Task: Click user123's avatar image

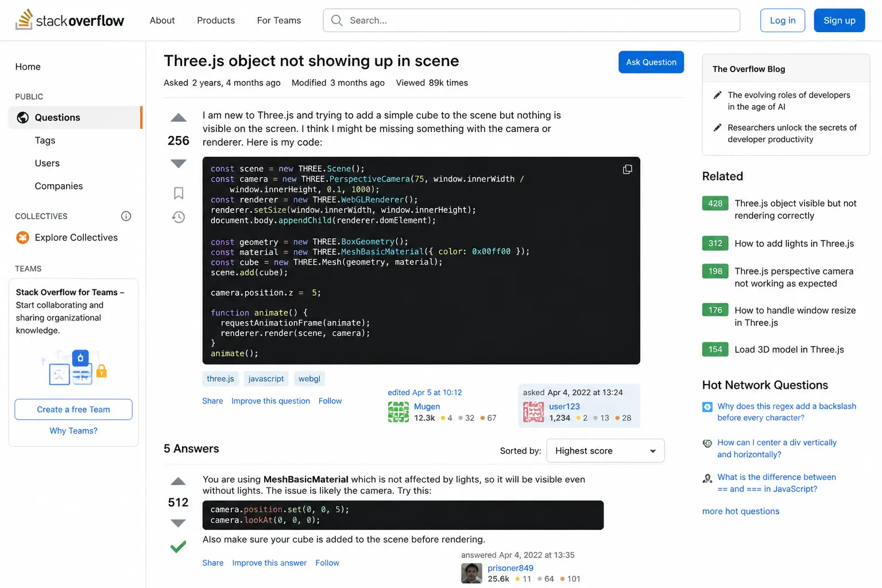Action: pyautogui.click(x=533, y=412)
